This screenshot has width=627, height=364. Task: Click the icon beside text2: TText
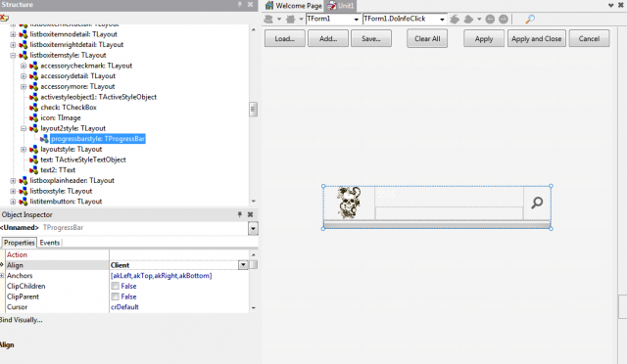[x=34, y=170]
